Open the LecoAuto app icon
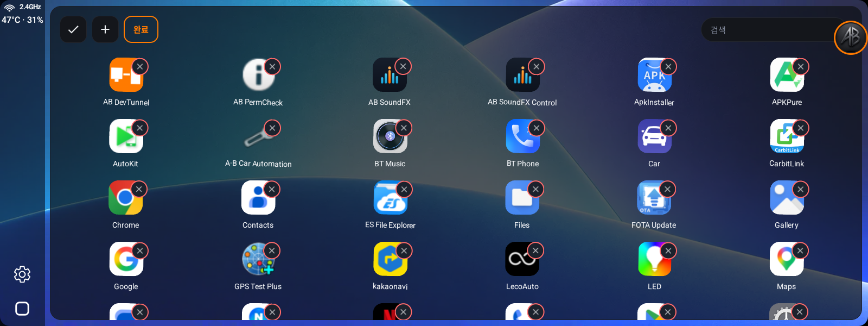The width and height of the screenshot is (868, 326). pos(522,259)
